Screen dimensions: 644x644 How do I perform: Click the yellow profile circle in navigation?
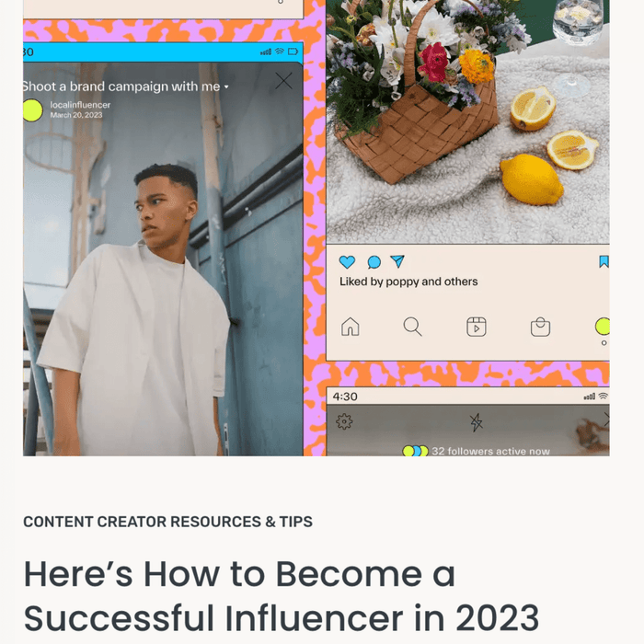pos(602,327)
